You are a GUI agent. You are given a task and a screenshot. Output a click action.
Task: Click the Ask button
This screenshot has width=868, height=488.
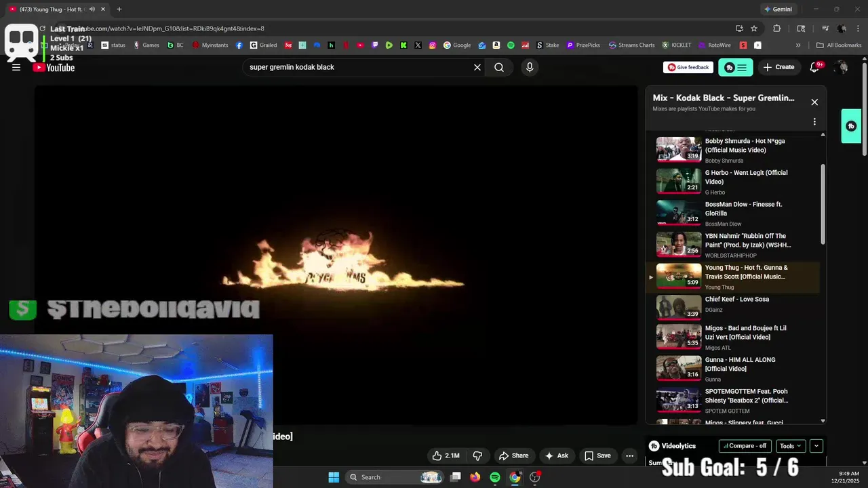tap(557, 455)
